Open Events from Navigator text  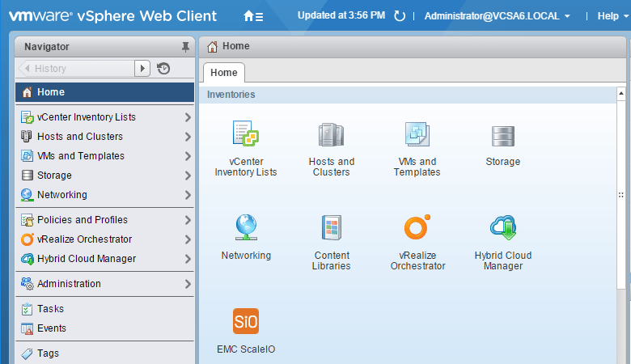[52, 328]
